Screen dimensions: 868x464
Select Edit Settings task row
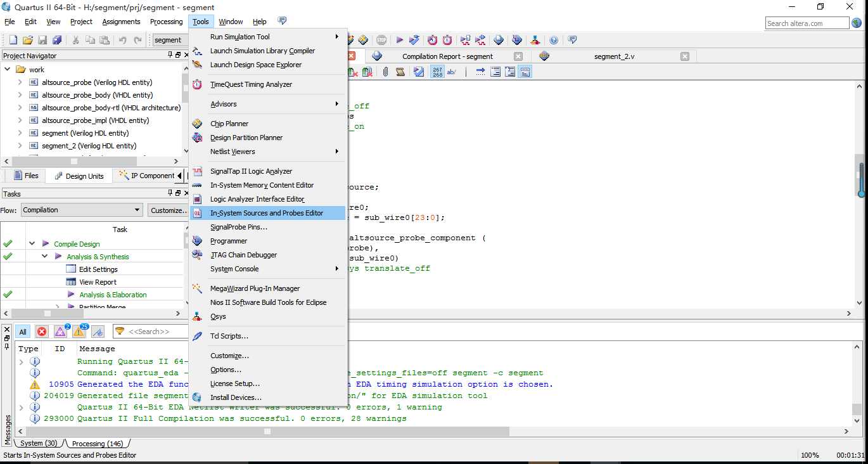tap(98, 269)
